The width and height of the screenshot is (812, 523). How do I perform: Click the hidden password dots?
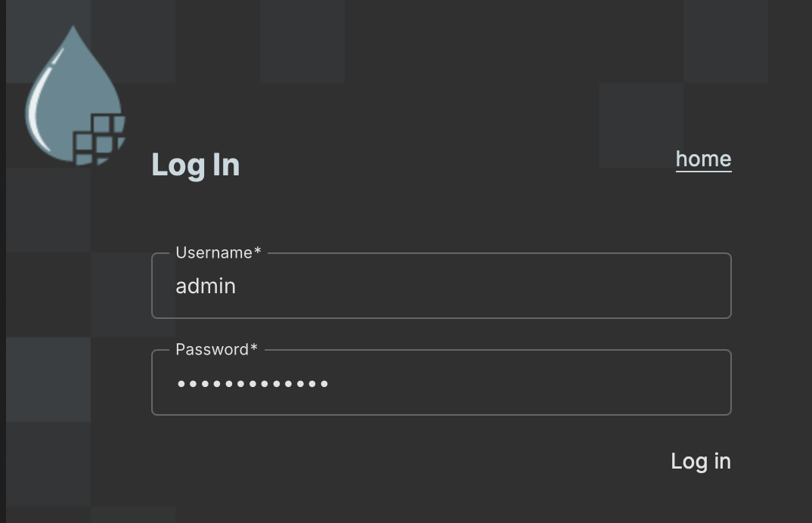tap(252, 383)
